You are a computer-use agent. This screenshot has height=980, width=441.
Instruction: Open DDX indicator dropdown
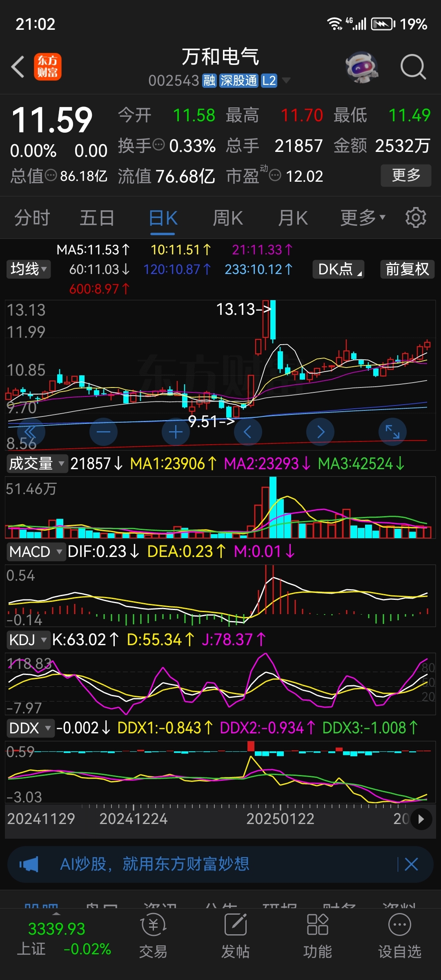click(30, 728)
